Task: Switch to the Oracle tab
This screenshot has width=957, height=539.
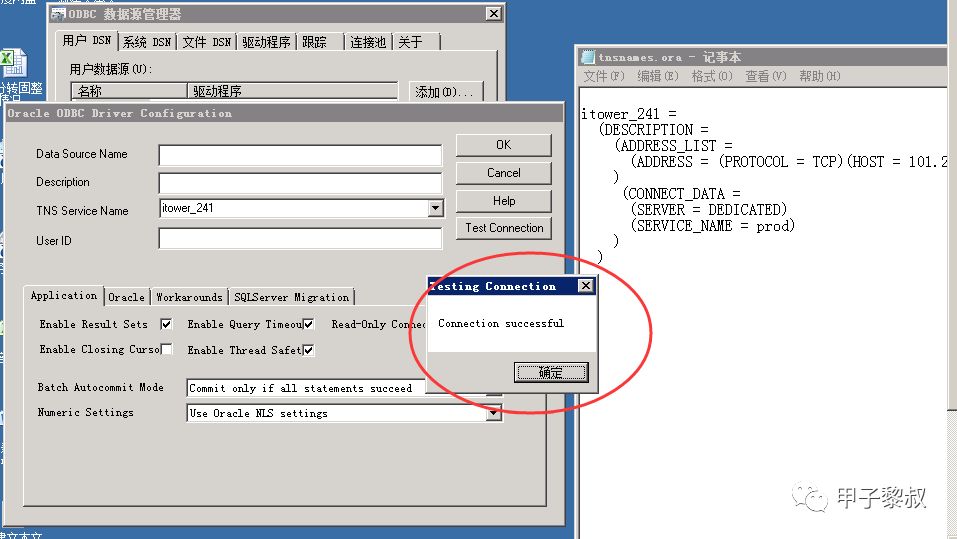Action: tap(126, 297)
